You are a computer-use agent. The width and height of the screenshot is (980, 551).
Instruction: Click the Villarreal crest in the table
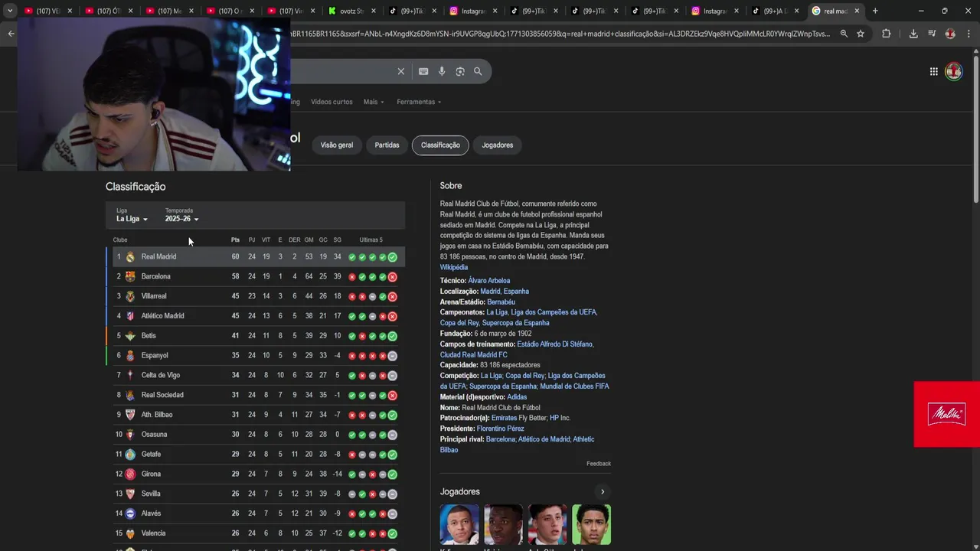(130, 296)
